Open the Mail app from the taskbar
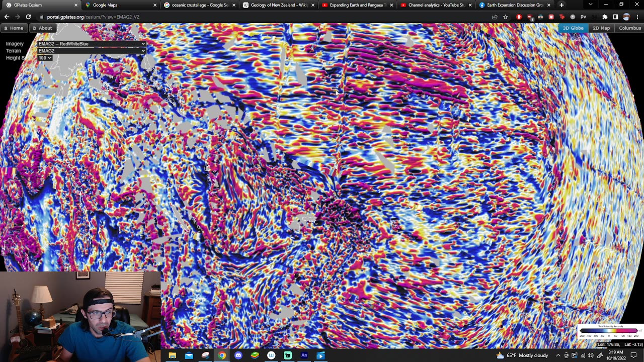Screen dimensions: 644x362 point(189,355)
